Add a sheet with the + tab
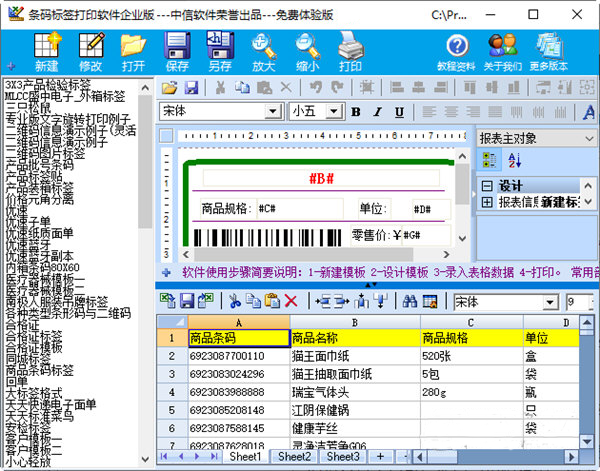Viewport: 600px width, 471px height. click(x=380, y=456)
